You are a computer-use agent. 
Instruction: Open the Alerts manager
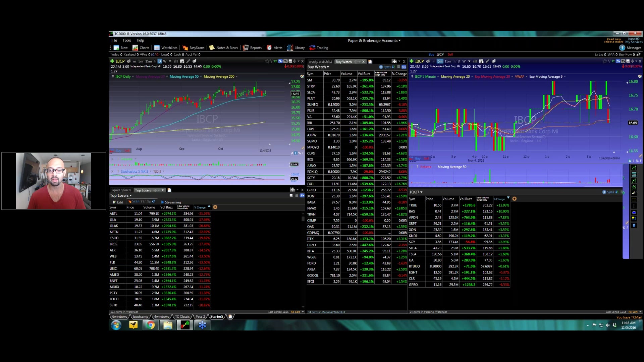tap(275, 48)
